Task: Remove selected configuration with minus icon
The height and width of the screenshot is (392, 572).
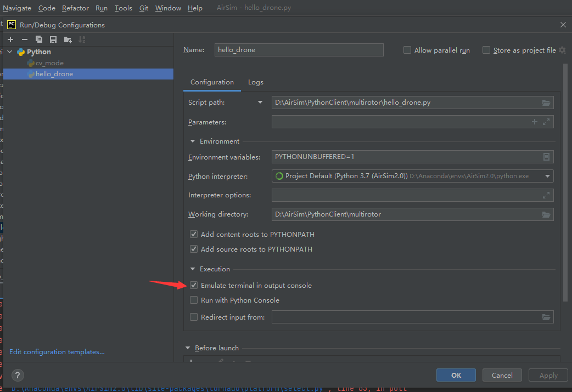Action: click(25, 39)
